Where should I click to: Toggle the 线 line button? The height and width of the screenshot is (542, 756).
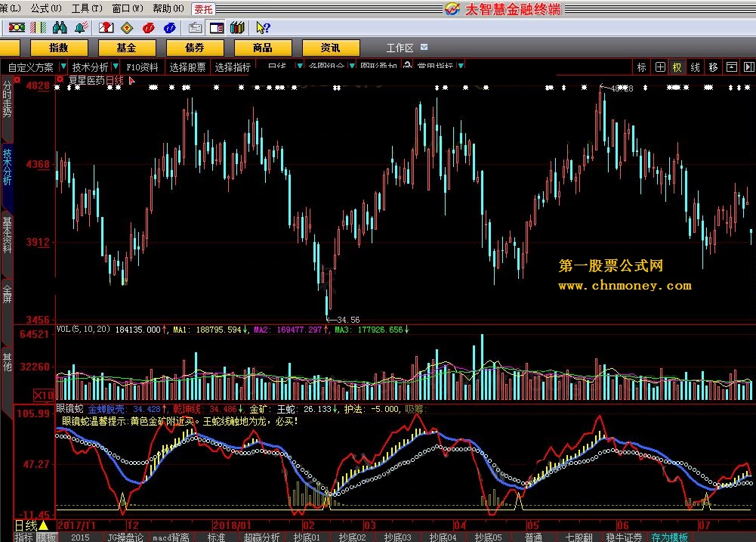[696, 67]
